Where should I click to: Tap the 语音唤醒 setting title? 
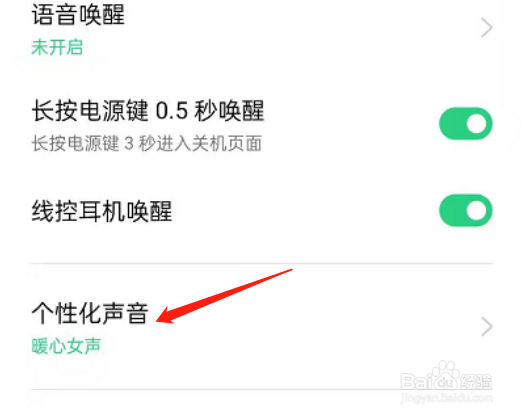coord(78,15)
